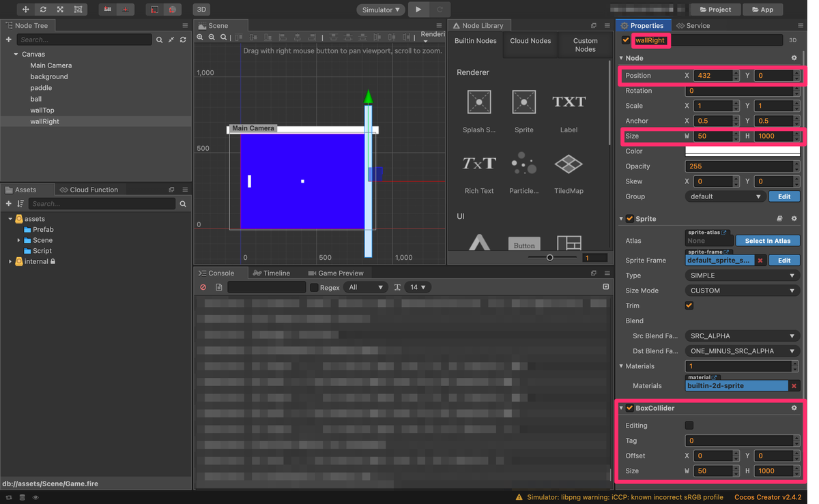The height and width of the screenshot is (504, 819).
Task: Open the Console log file
Action: (218, 288)
